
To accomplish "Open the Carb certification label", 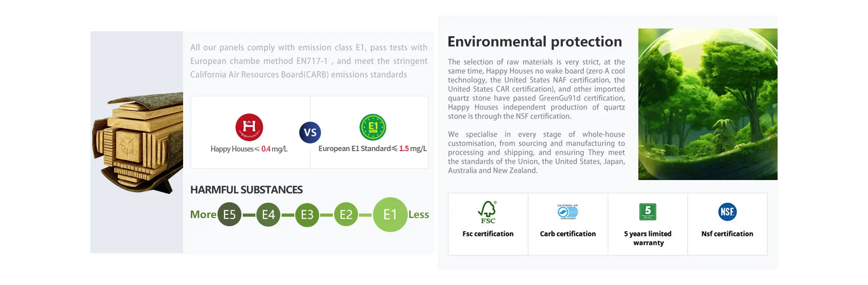I will click(568, 234).
